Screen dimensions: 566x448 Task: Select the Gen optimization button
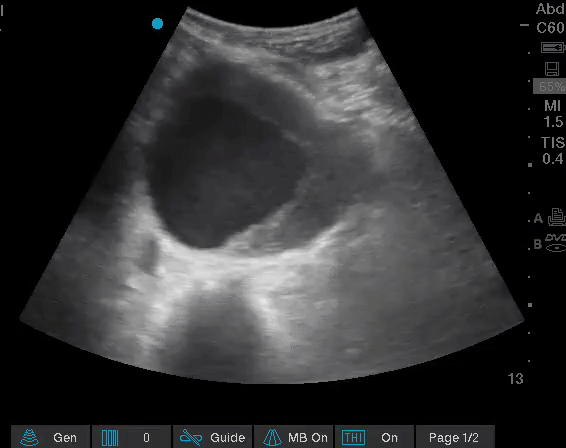(x=50, y=437)
